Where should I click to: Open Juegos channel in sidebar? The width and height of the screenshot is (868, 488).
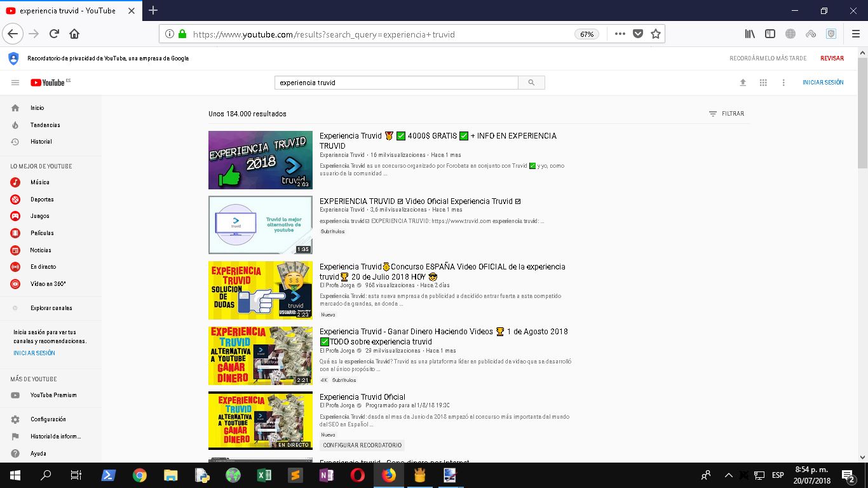pyautogui.click(x=51, y=216)
